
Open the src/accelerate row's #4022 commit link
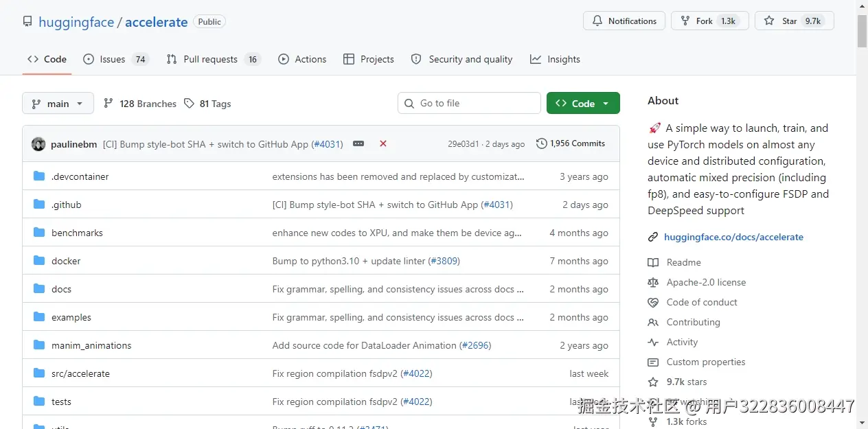[x=416, y=373]
